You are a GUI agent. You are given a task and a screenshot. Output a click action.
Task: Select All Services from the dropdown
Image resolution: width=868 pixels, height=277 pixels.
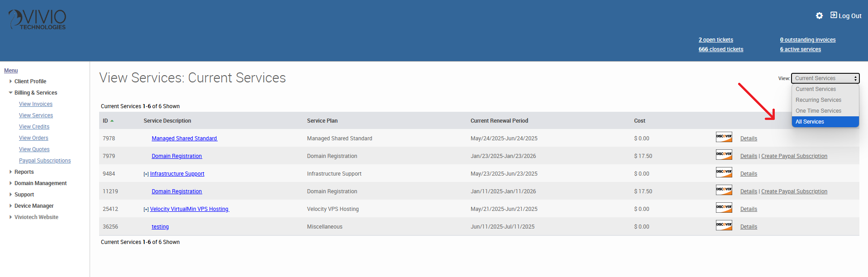pyautogui.click(x=810, y=122)
